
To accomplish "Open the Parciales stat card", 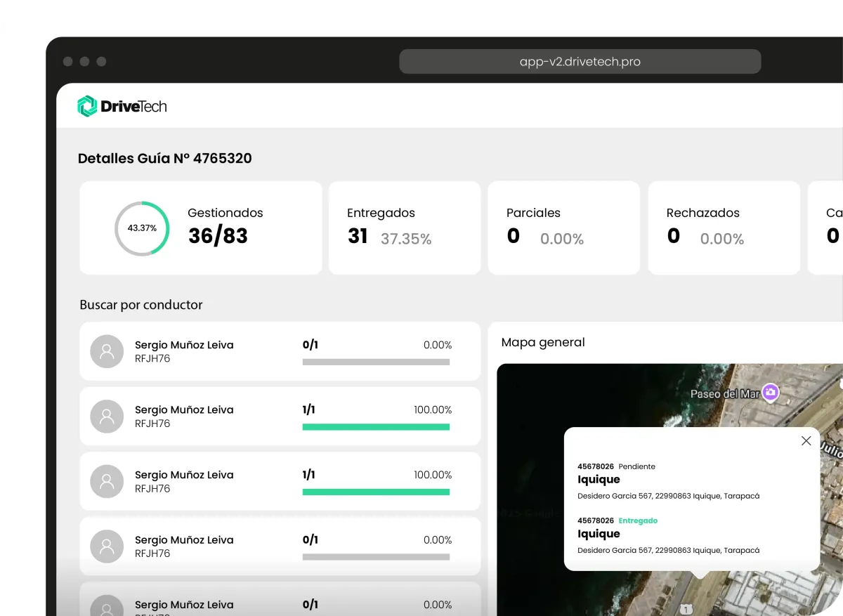I will (563, 228).
